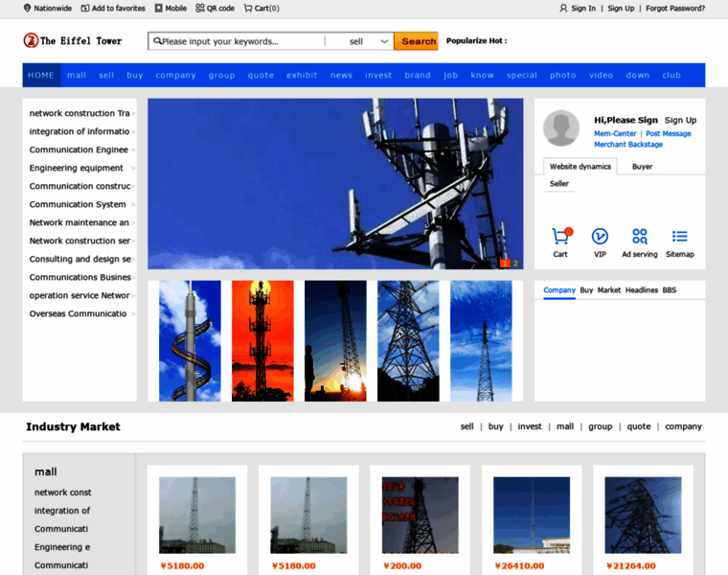Open the Cart icon in member panel

[x=560, y=237]
